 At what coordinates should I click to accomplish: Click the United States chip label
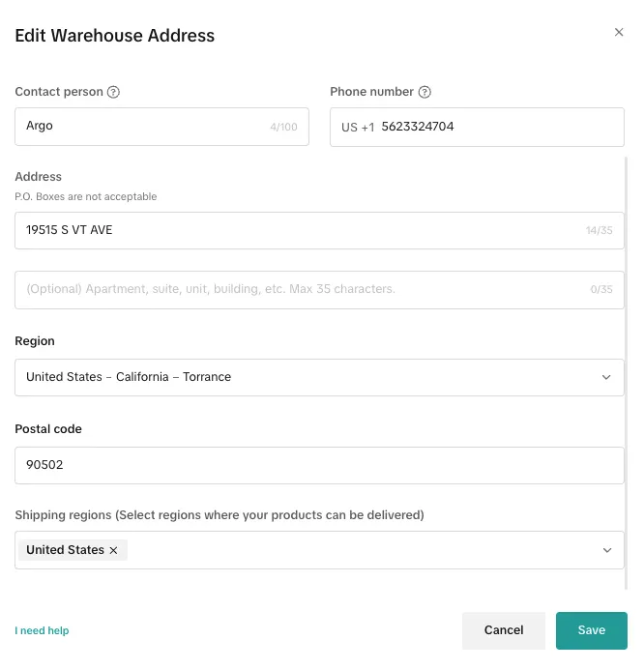[x=65, y=550]
